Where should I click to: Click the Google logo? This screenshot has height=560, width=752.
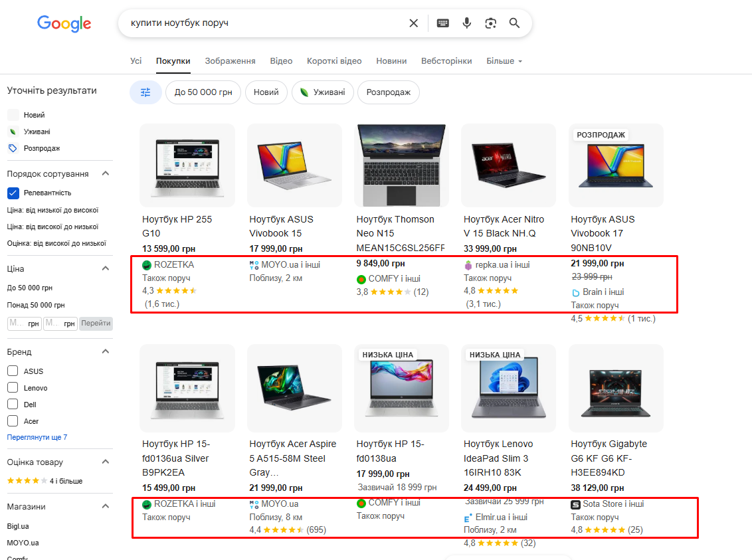(64, 23)
